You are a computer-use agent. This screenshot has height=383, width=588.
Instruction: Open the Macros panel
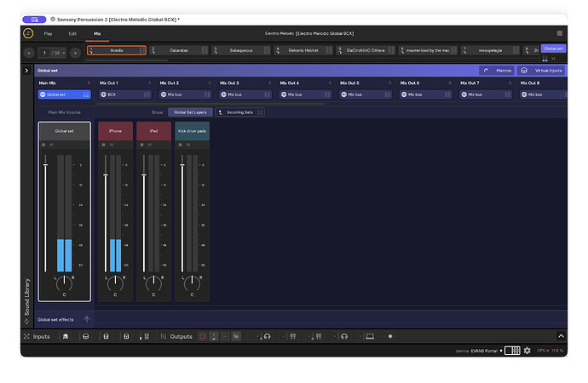coord(498,71)
